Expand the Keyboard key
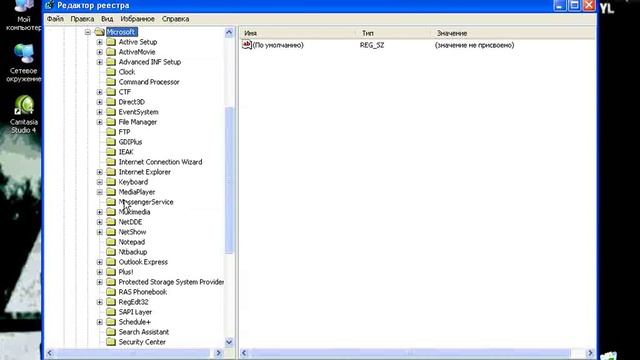Viewport: 640px width, 360px height. pyautogui.click(x=100, y=182)
